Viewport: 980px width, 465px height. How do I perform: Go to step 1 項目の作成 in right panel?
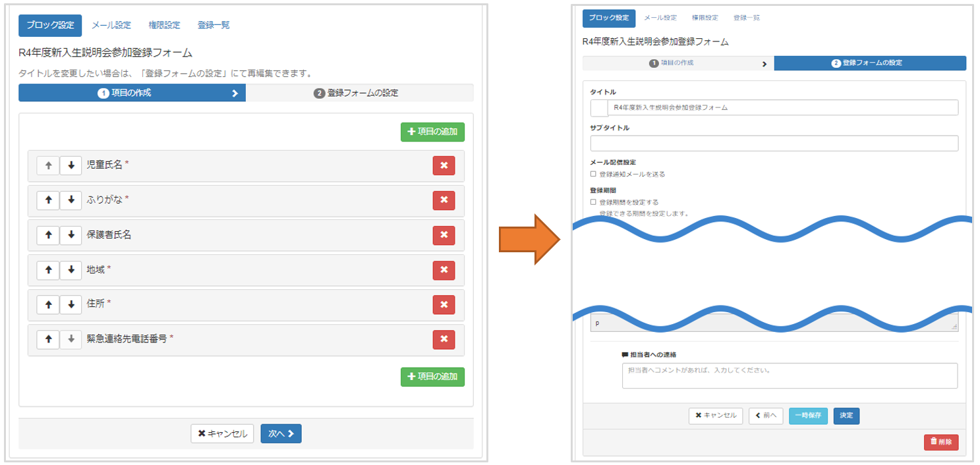pos(677,63)
